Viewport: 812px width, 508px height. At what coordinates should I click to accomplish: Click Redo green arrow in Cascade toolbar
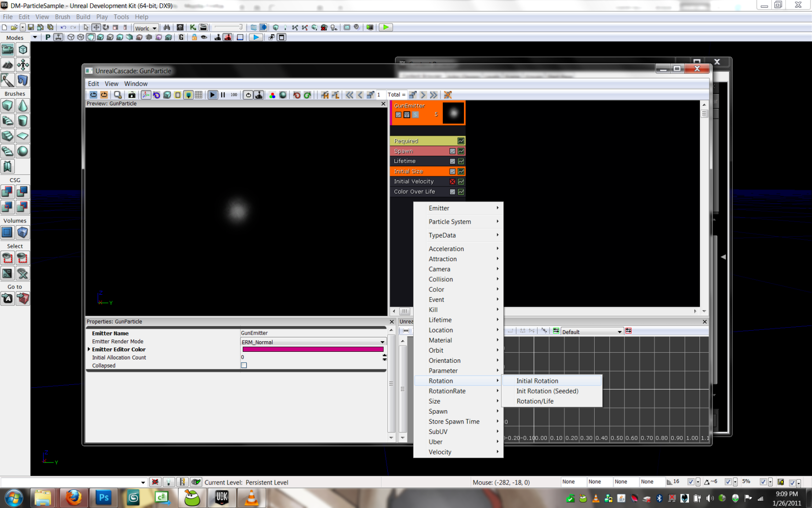(x=307, y=95)
